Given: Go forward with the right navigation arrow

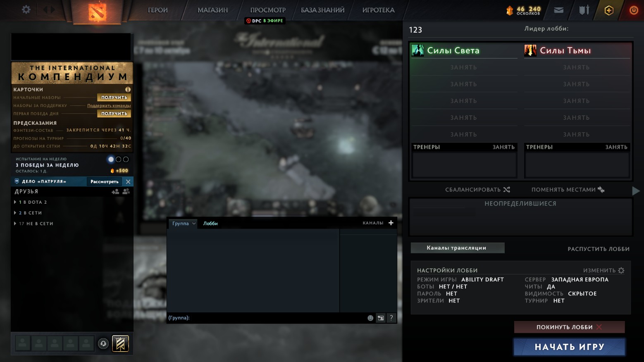Looking at the screenshot, I should 52,9.
